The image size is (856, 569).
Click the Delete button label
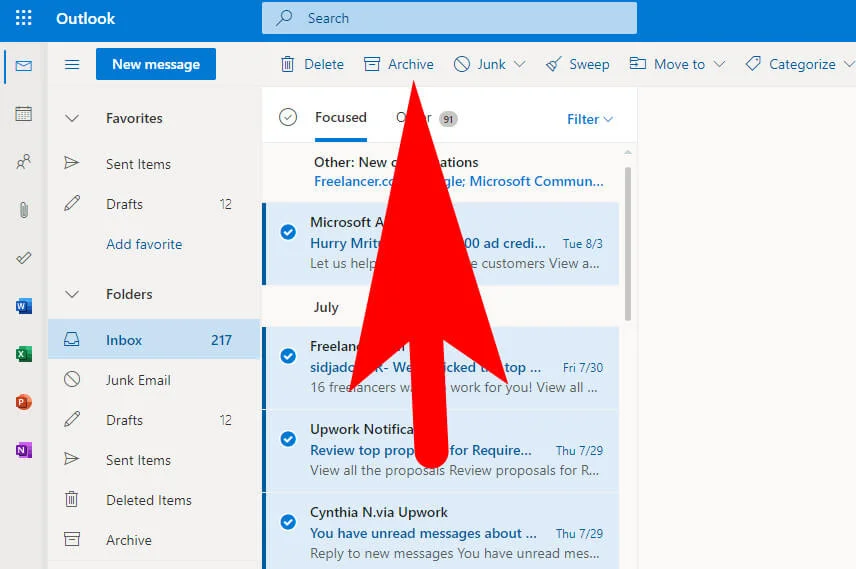pyautogui.click(x=324, y=64)
